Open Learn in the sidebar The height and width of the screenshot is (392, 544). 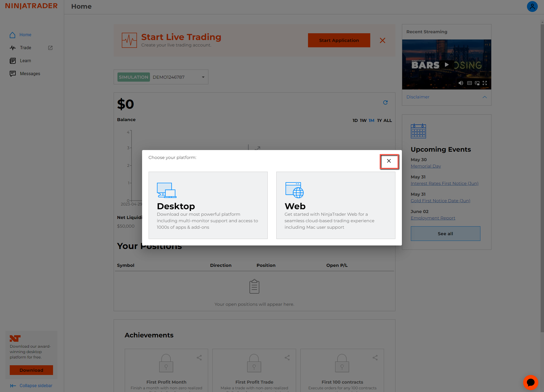coord(25,61)
